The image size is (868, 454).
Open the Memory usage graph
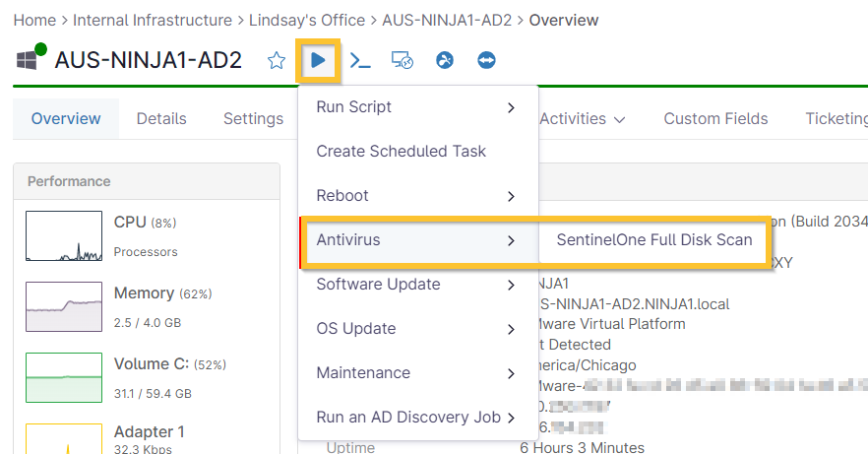point(63,307)
